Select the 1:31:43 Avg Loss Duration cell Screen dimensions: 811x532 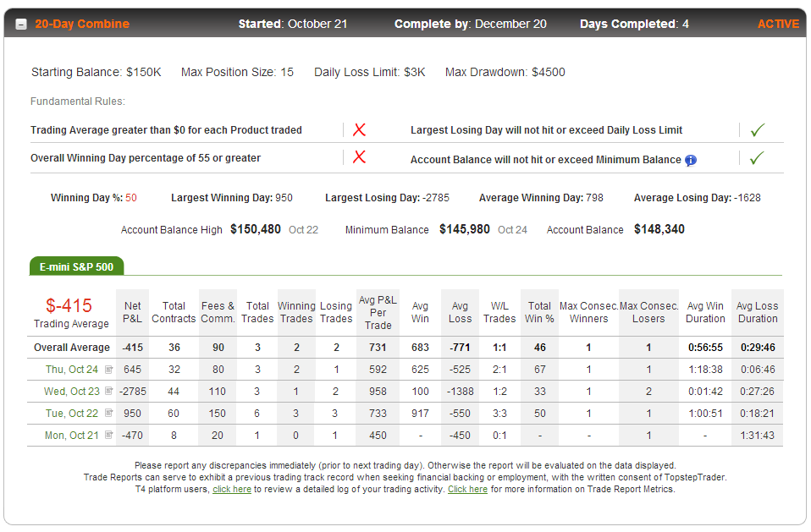(x=758, y=436)
